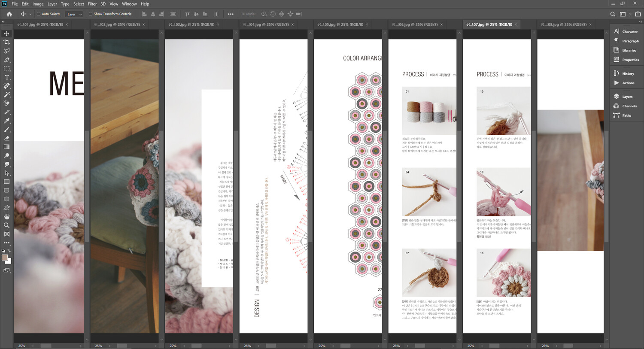Click the Share icon at top right

coord(638,14)
